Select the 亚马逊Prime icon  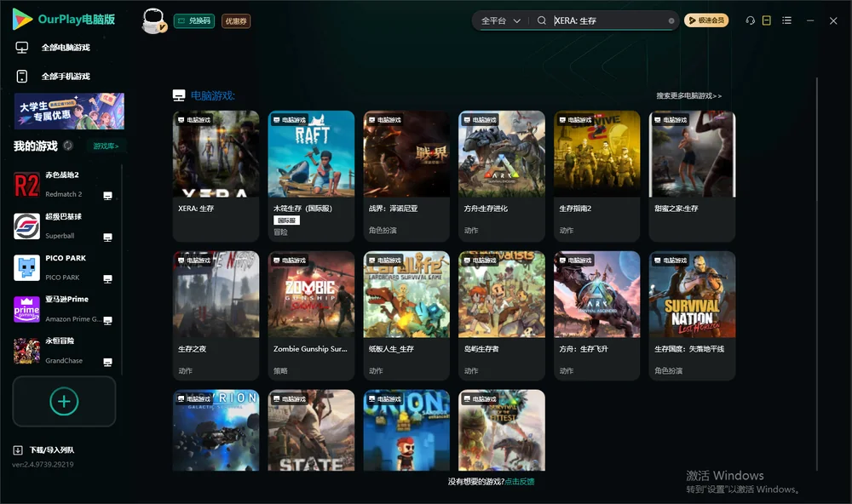click(x=26, y=310)
